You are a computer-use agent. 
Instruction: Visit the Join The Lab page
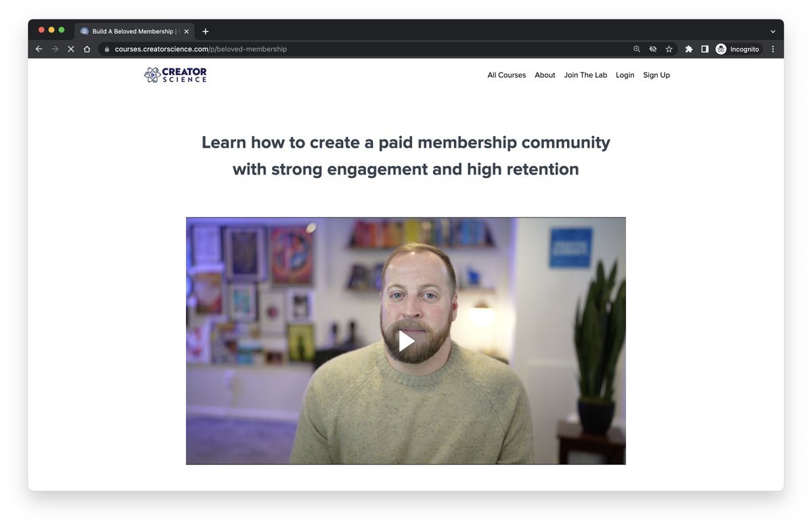585,74
